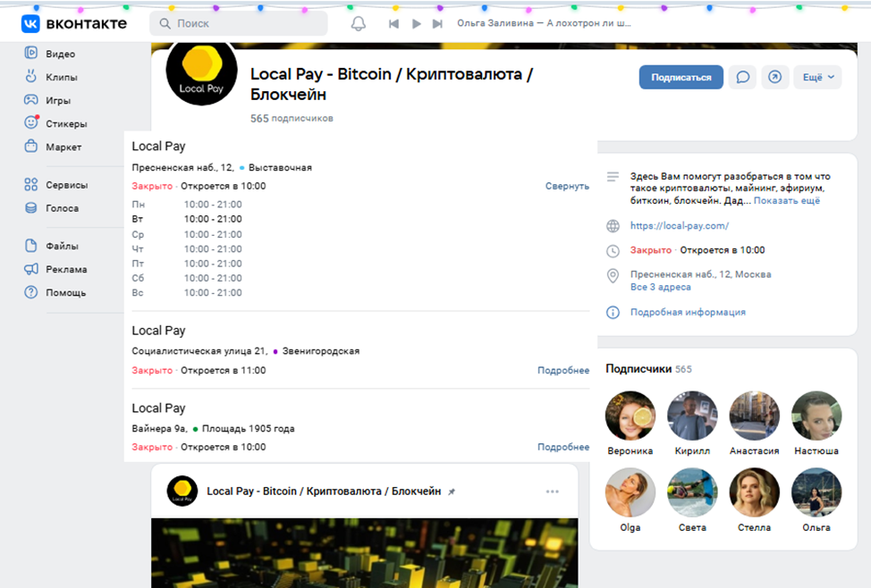The image size is (871, 588).
Task: Select the Вт 10:00 - 21:00 row
Action: pos(187,219)
